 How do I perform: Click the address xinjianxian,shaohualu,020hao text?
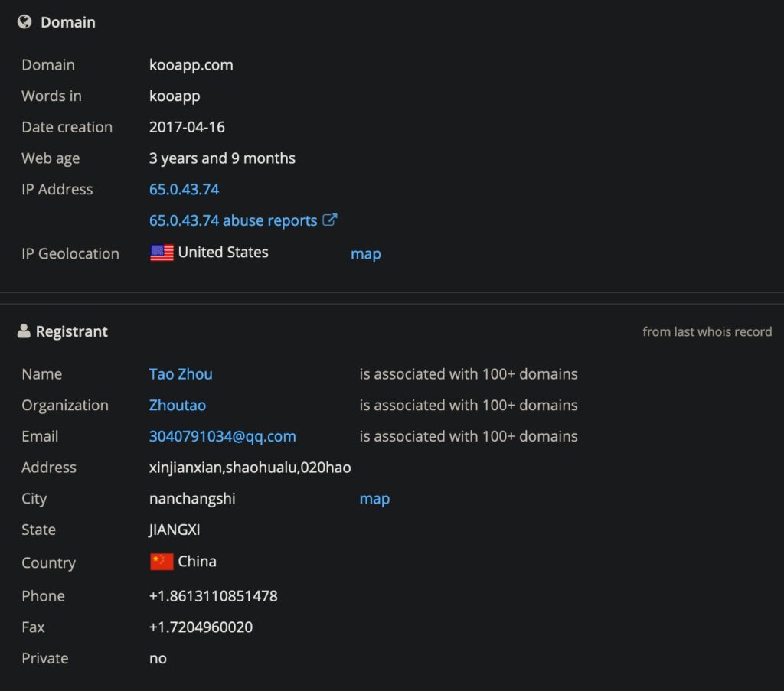(250, 468)
